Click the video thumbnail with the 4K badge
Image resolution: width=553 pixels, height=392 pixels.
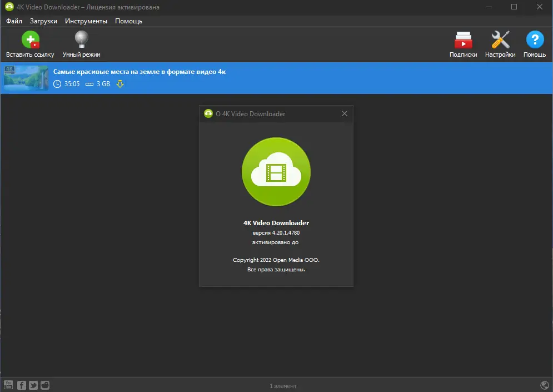tap(26, 78)
